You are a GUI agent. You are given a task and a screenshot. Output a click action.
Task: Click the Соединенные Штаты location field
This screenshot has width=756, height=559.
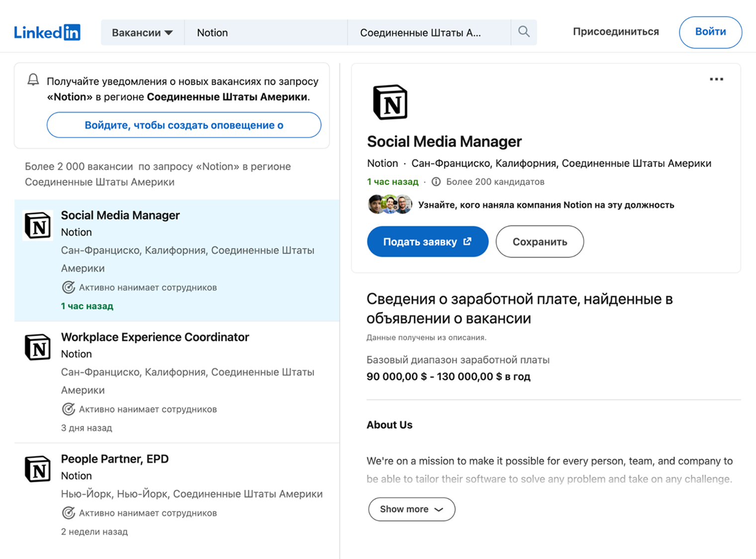(429, 32)
